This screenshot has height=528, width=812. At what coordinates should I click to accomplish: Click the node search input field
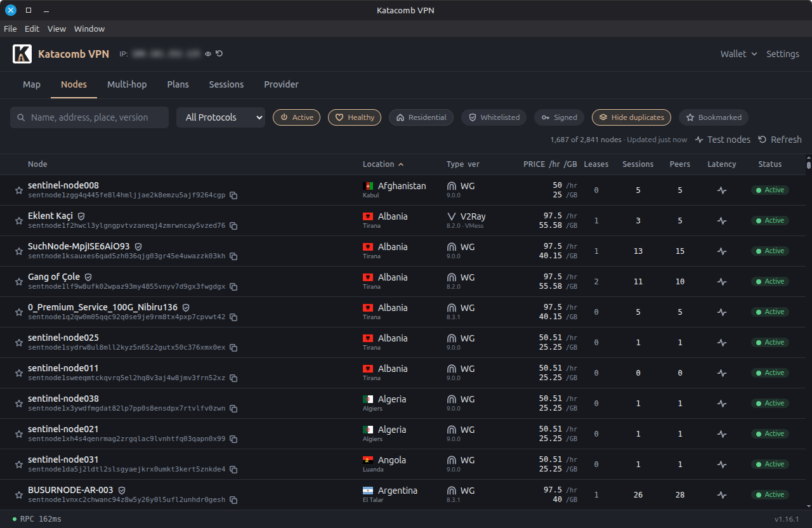click(x=89, y=117)
